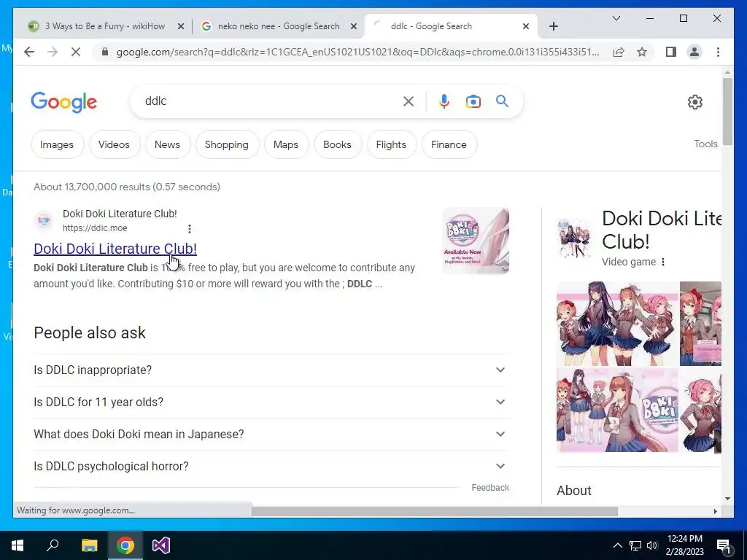Filter results by Flights
This screenshot has height=560, width=747.
click(x=391, y=144)
